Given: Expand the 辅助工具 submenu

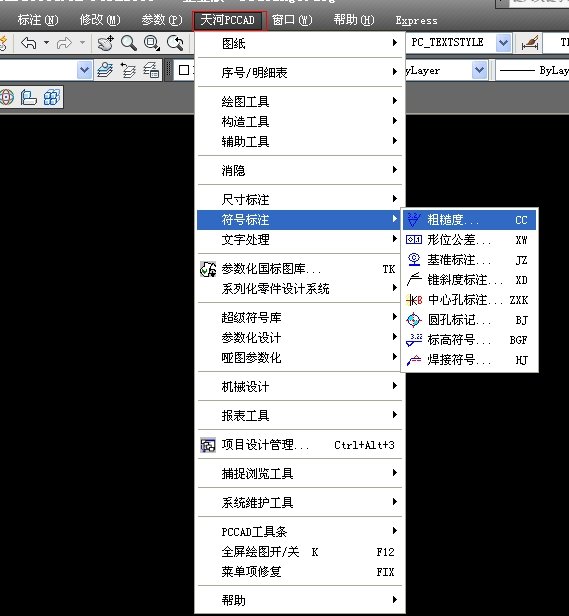Looking at the screenshot, I should 300,141.
